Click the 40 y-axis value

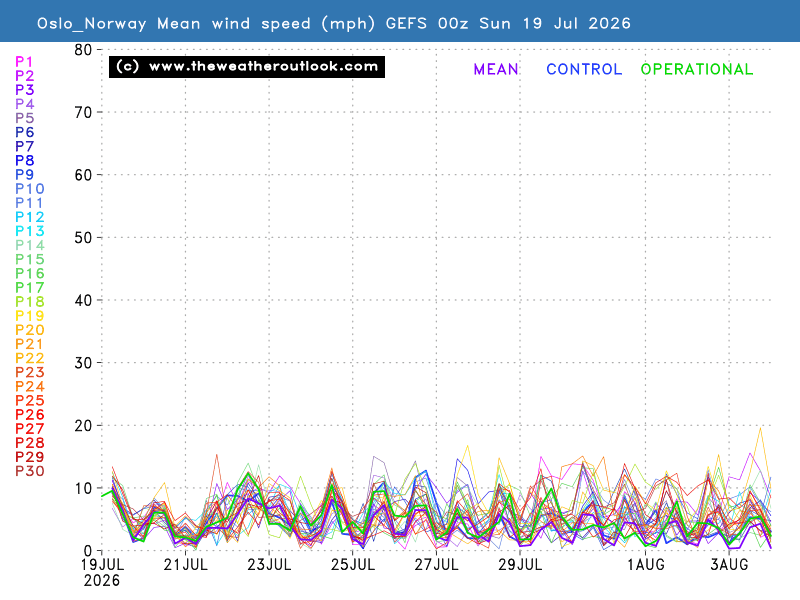[x=83, y=301]
